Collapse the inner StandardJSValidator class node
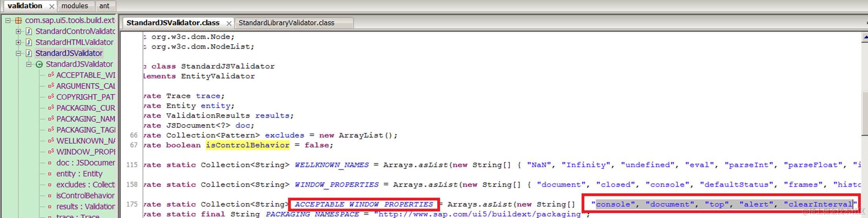The image size is (868, 218). pos(29,64)
